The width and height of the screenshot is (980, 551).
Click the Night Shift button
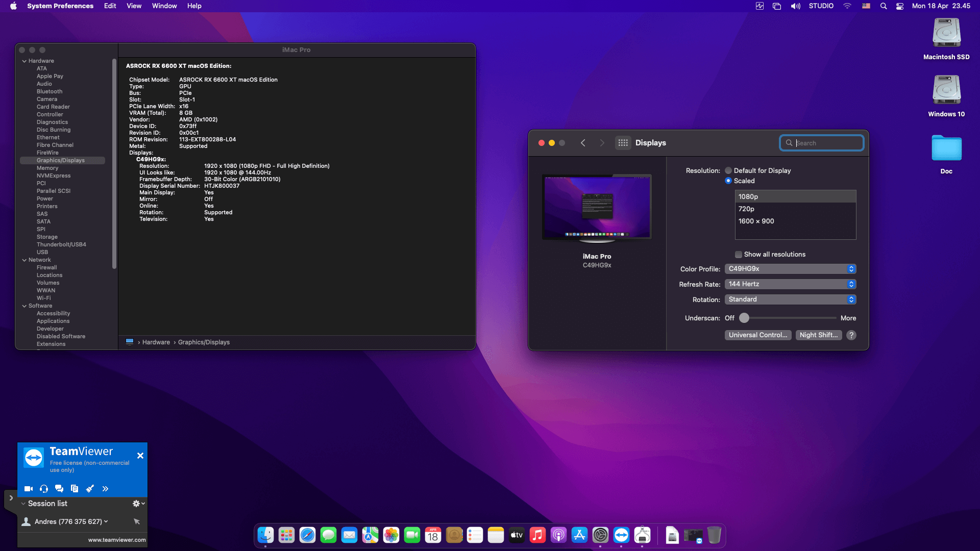819,335
